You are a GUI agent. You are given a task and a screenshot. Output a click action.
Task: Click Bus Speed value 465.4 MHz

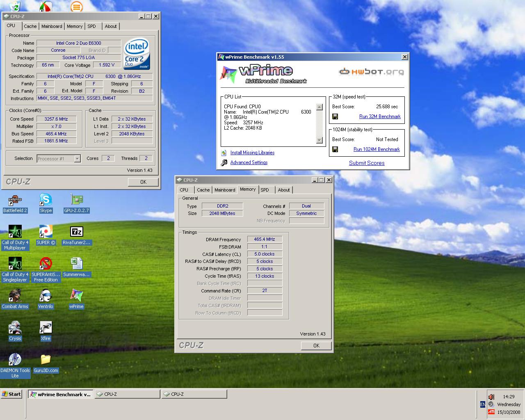pos(56,134)
